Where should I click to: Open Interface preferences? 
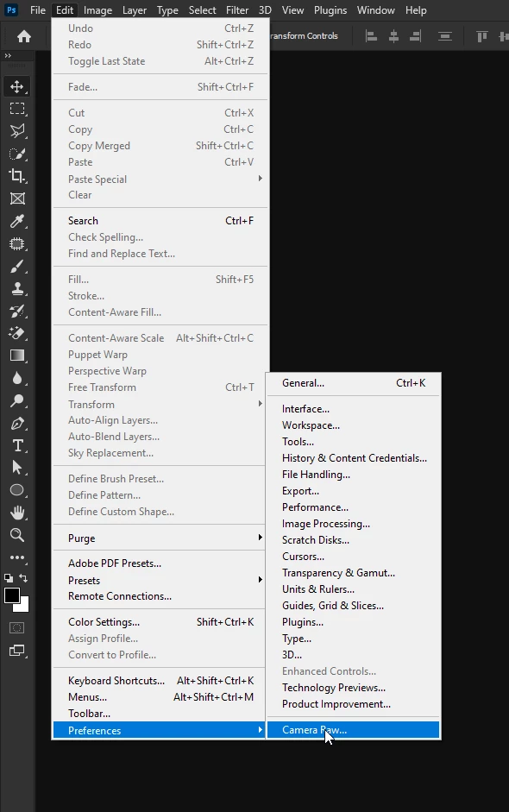(x=353, y=409)
